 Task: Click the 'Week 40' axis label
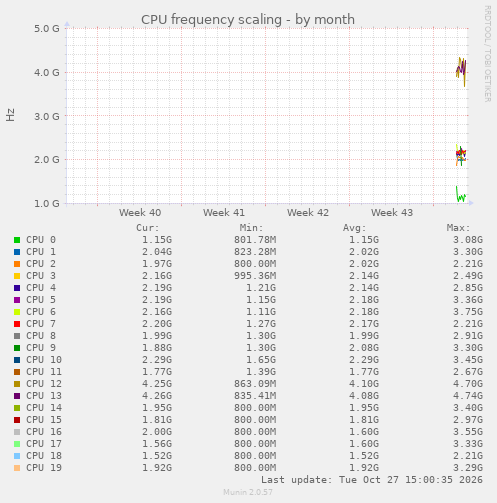click(140, 213)
